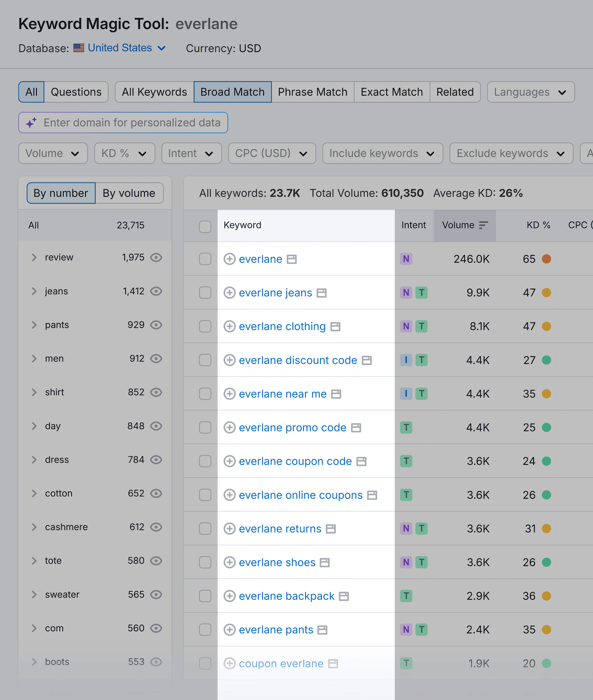Viewport: 593px width, 700px height.
Task: Open coupon everlane keyword link
Action: pos(281,663)
